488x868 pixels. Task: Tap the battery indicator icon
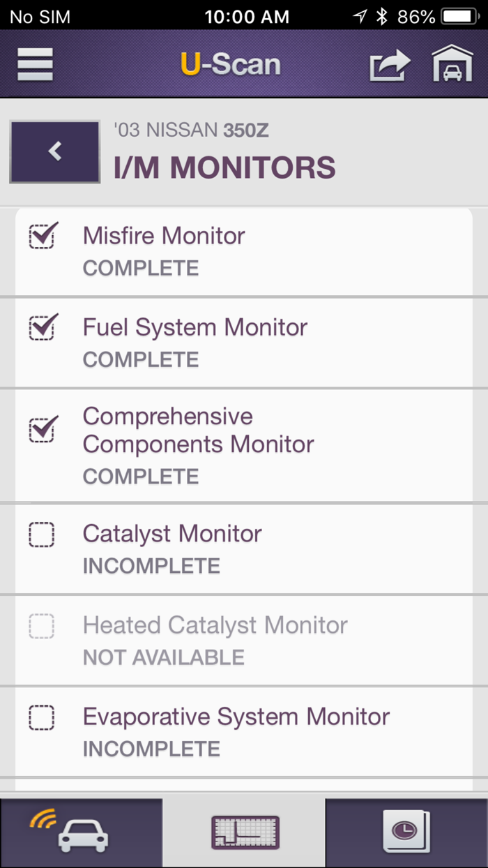[460, 17]
